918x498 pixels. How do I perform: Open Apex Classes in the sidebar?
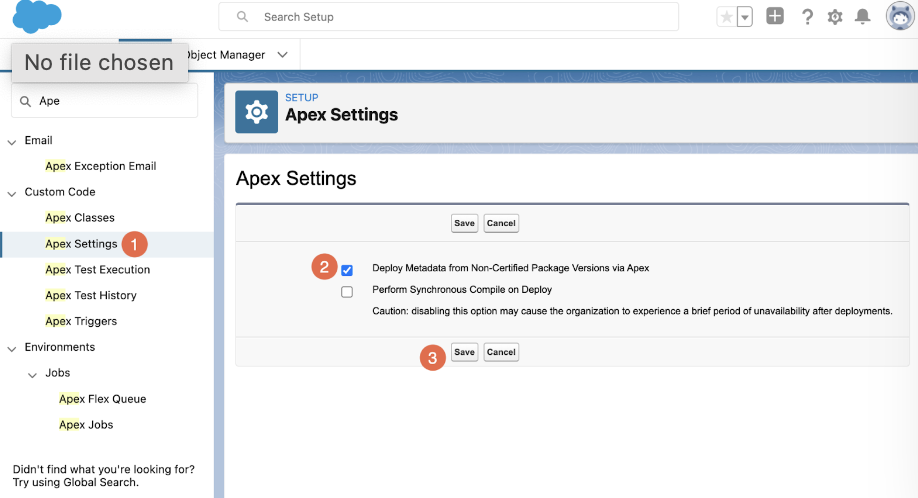(80, 218)
